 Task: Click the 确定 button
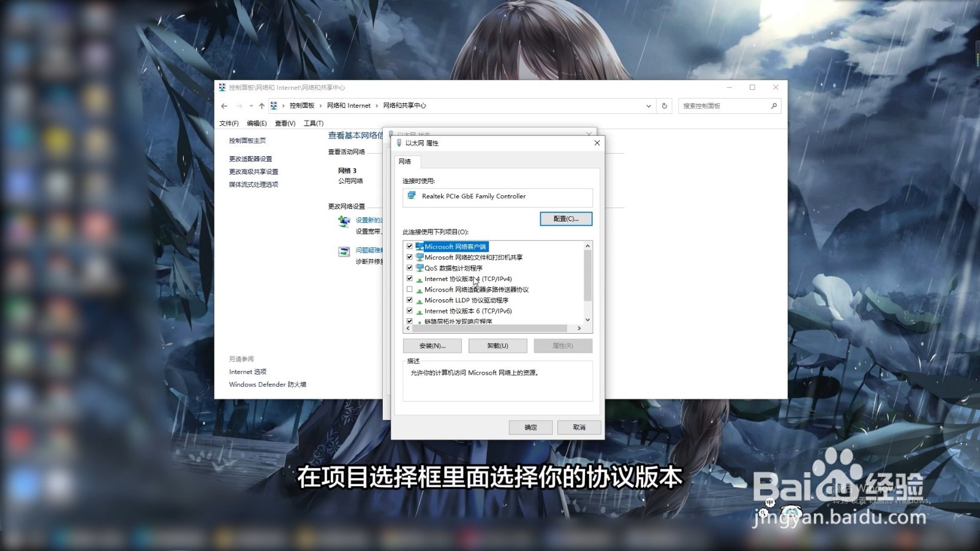[x=531, y=427]
